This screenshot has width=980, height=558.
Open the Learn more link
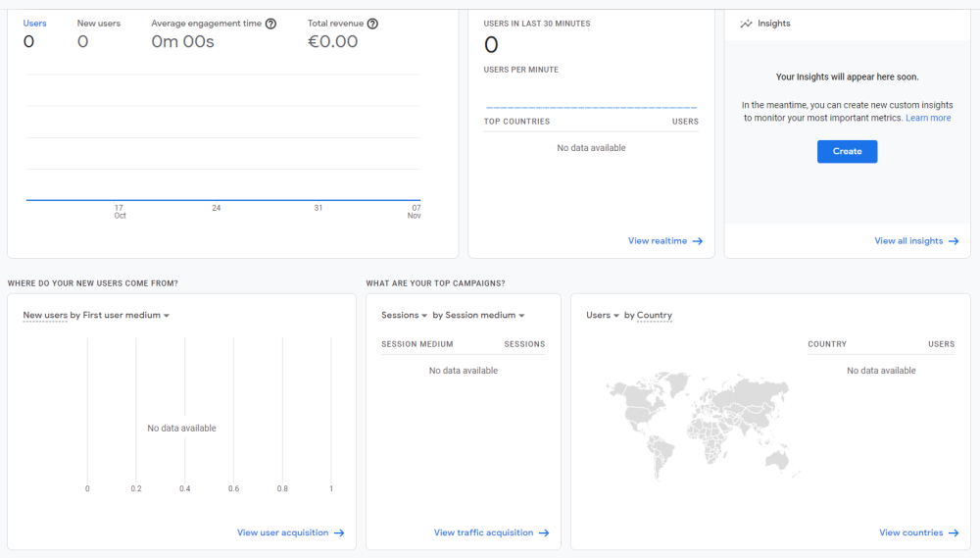coord(927,118)
